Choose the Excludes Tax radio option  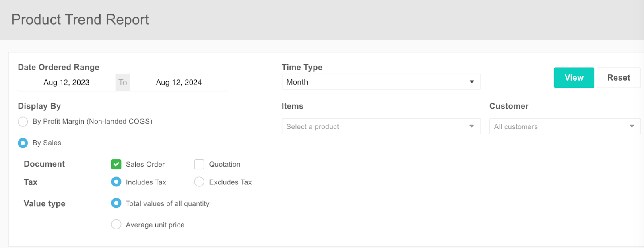click(x=199, y=182)
